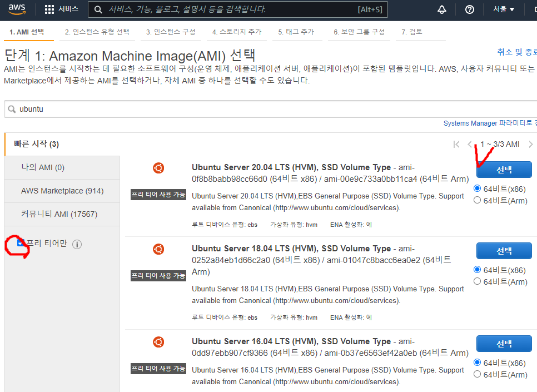This screenshot has width=537, height=392.
Task: Click the 1 ~ 3/3 AMI page counter
Action: click(x=500, y=144)
